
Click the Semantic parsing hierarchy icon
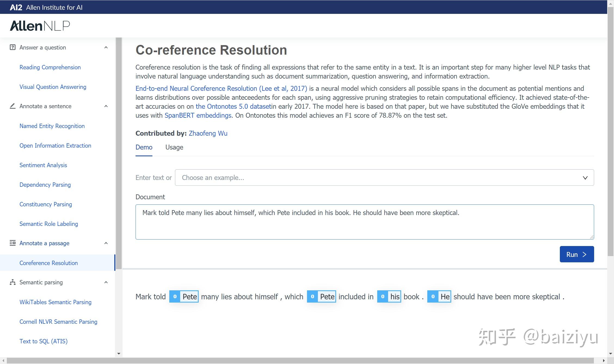click(x=13, y=282)
